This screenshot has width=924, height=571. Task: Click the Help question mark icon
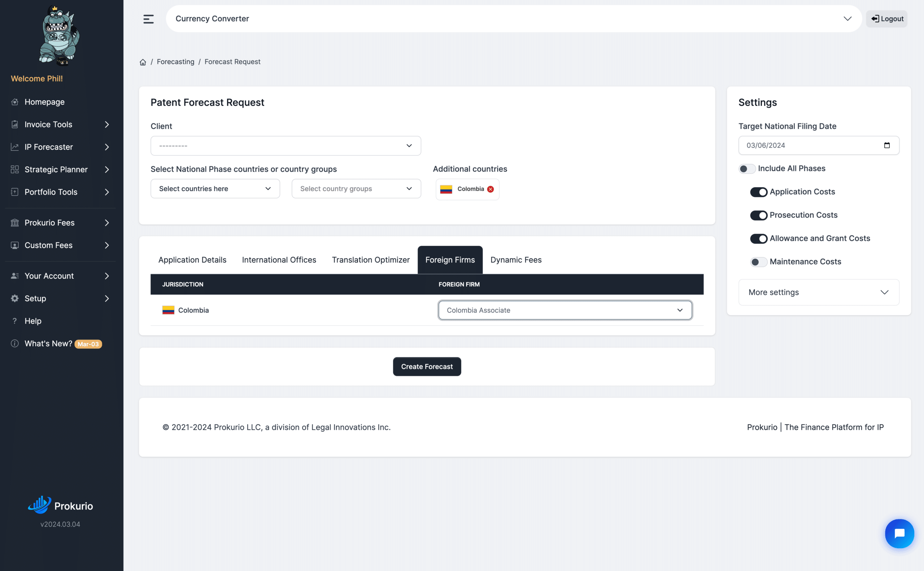pyautogui.click(x=15, y=321)
